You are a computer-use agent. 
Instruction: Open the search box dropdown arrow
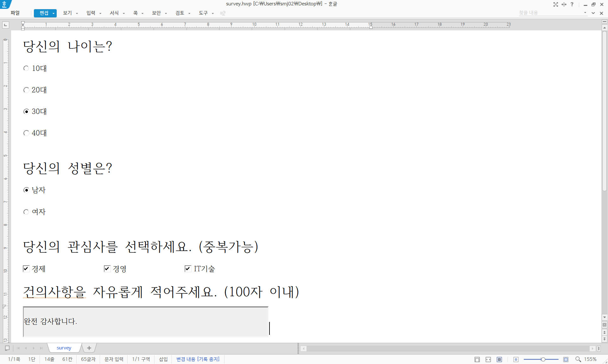pos(585,13)
